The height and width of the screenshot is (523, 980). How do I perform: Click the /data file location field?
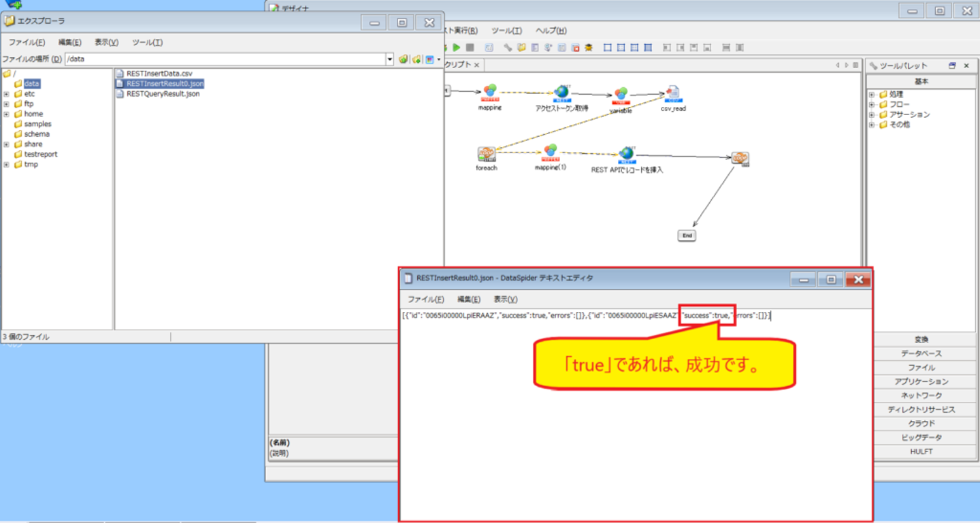point(225,59)
